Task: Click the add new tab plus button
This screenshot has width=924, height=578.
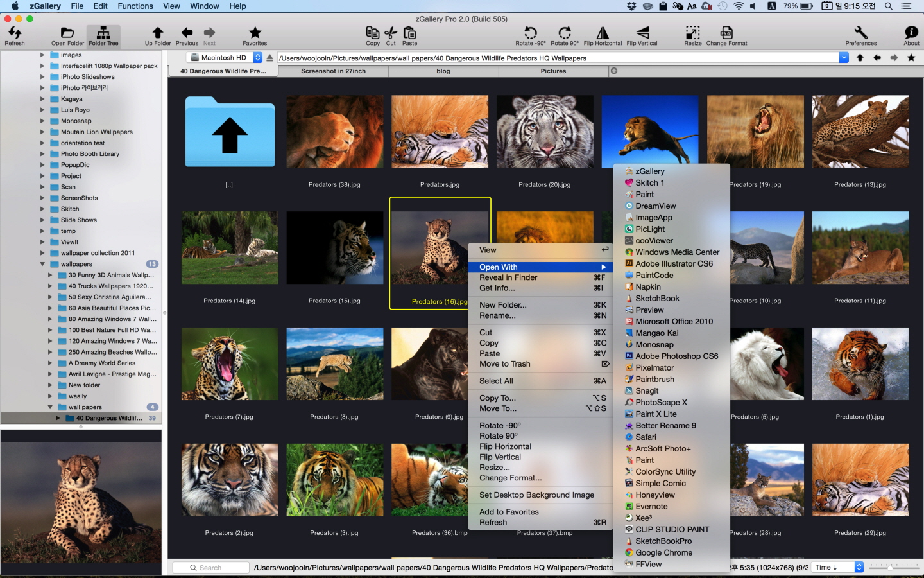Action: click(x=614, y=71)
